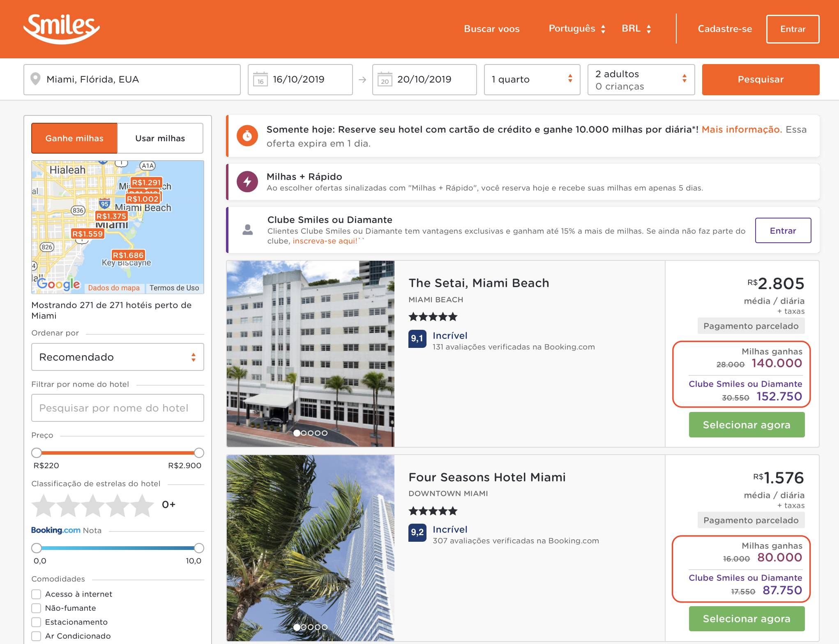The width and height of the screenshot is (839, 644).
Task: Click the 9,1 Booking score badge
Action: click(x=417, y=339)
